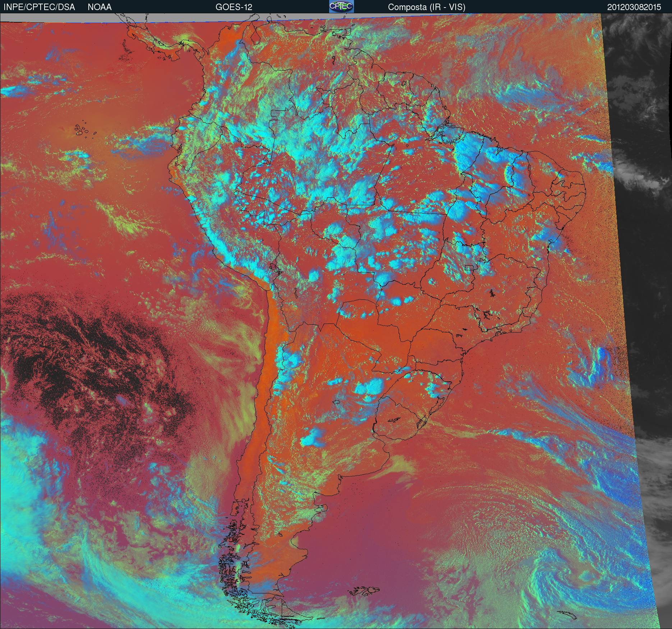Click the timestamp 201203082015
Screen dimensions: 672x629
(634, 7)
